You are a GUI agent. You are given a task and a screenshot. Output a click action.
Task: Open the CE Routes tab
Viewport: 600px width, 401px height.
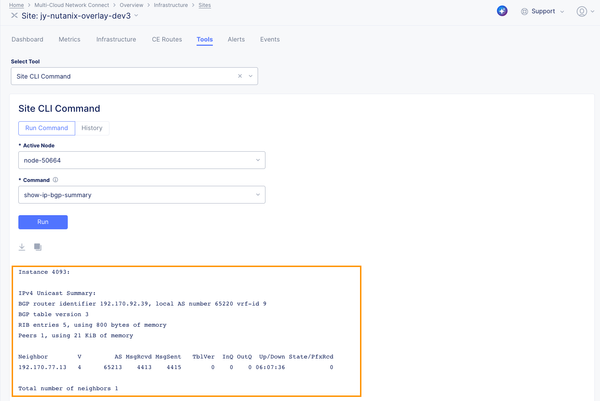(167, 39)
